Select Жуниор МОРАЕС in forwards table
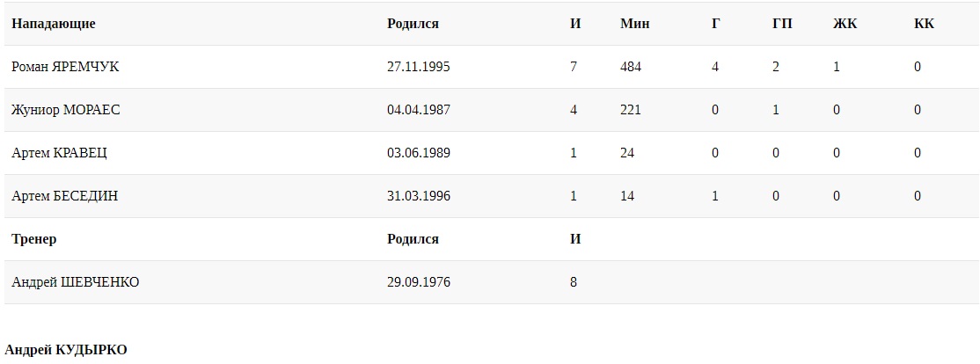 (x=66, y=110)
